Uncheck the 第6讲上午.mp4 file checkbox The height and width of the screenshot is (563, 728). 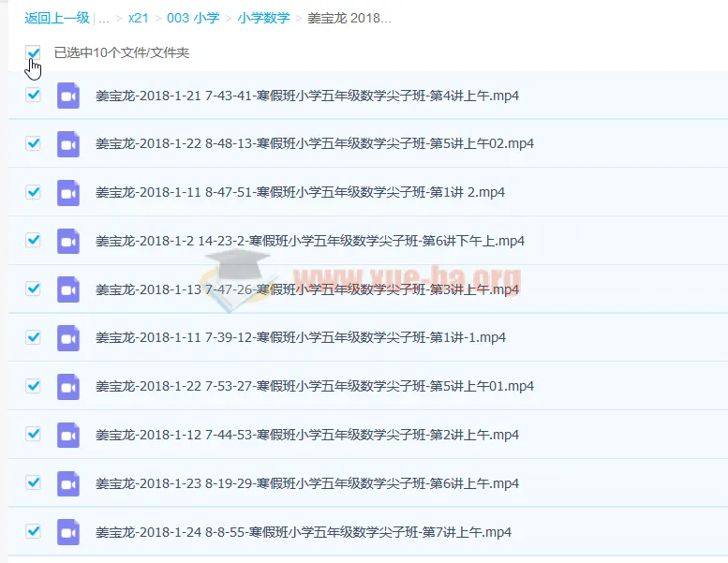coord(33,482)
